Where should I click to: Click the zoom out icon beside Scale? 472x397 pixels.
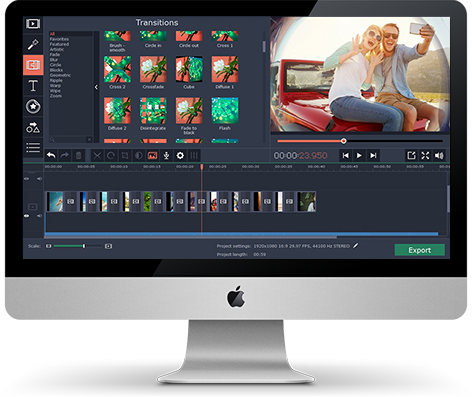[49, 246]
